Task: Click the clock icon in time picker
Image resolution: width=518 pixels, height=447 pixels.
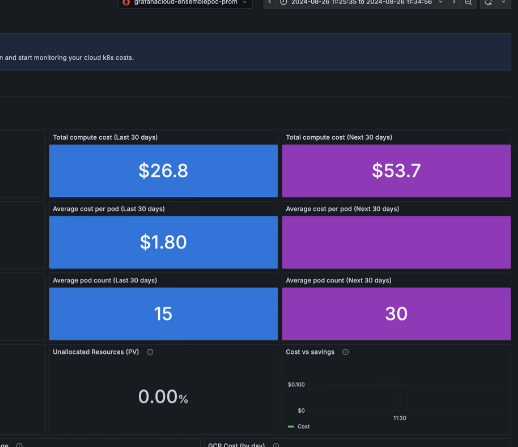Action: [x=283, y=2]
